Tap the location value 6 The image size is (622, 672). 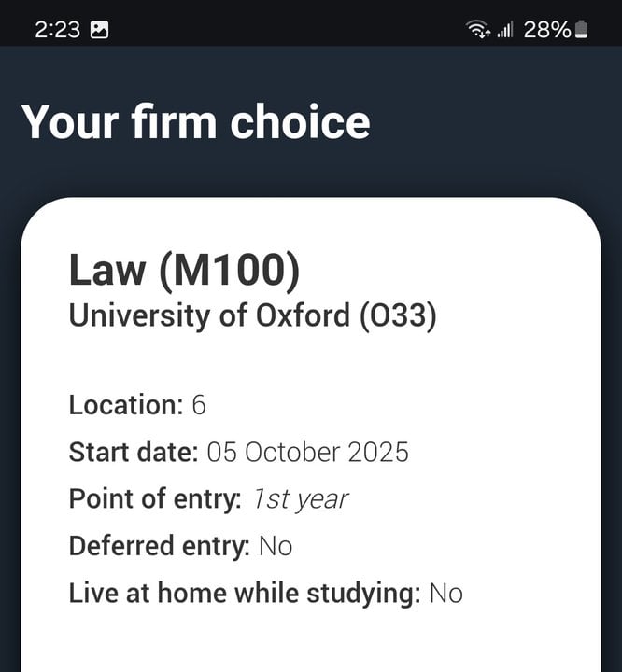coord(199,405)
